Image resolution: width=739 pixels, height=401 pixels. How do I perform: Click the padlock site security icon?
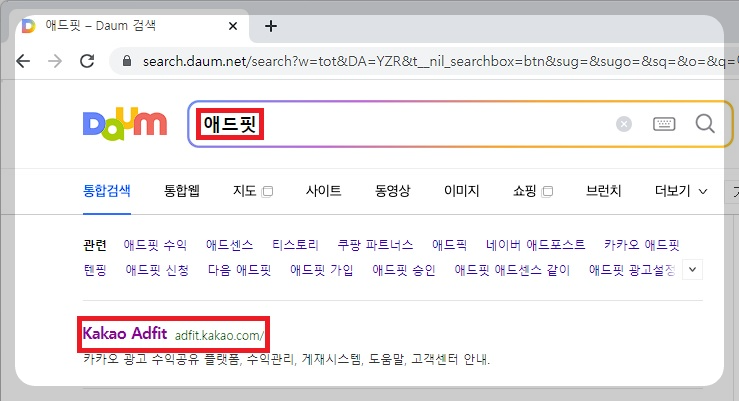click(x=126, y=61)
